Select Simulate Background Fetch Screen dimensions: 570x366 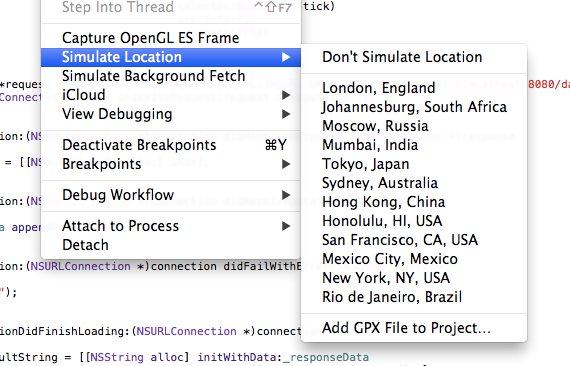[x=171, y=76]
